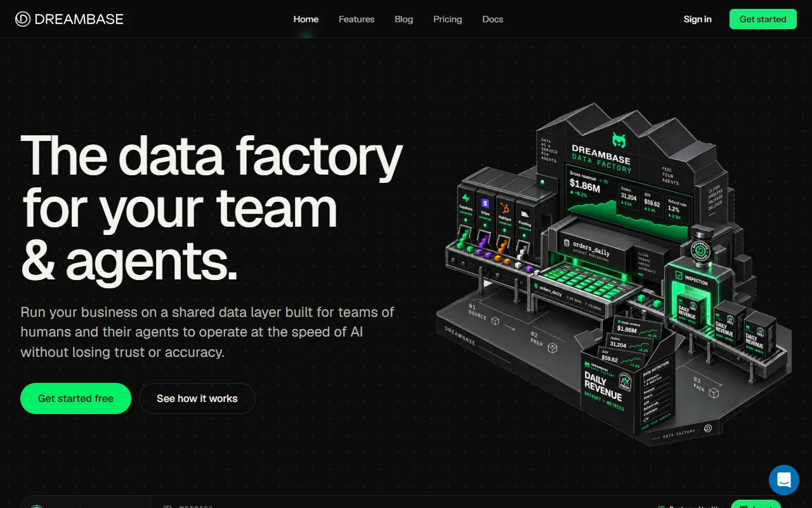Click the header Get started button
This screenshot has height=508, width=812.
pos(763,19)
